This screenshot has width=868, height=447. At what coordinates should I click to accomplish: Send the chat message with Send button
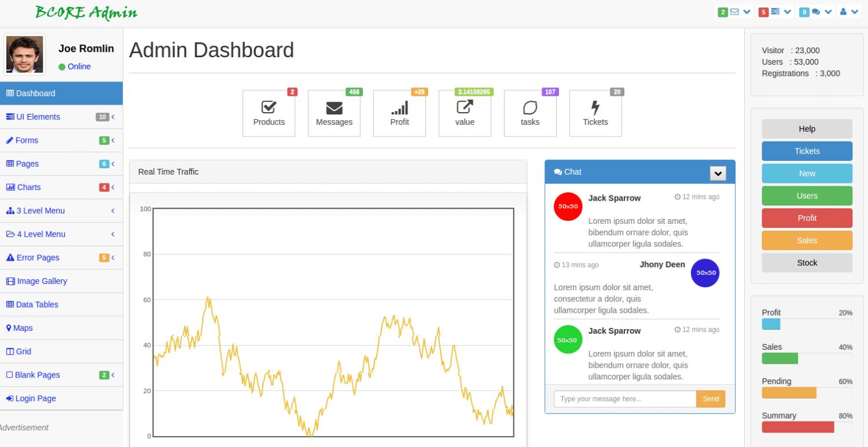(711, 399)
